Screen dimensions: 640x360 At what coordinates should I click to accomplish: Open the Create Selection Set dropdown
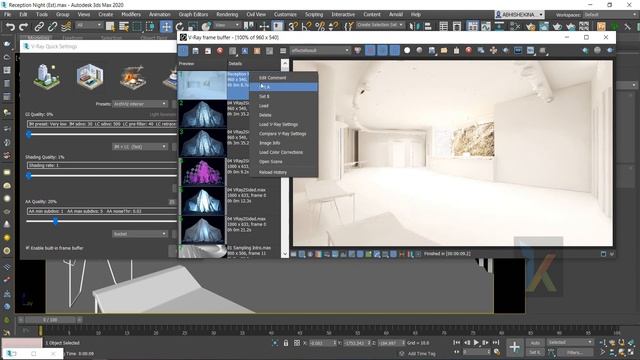[380, 25]
